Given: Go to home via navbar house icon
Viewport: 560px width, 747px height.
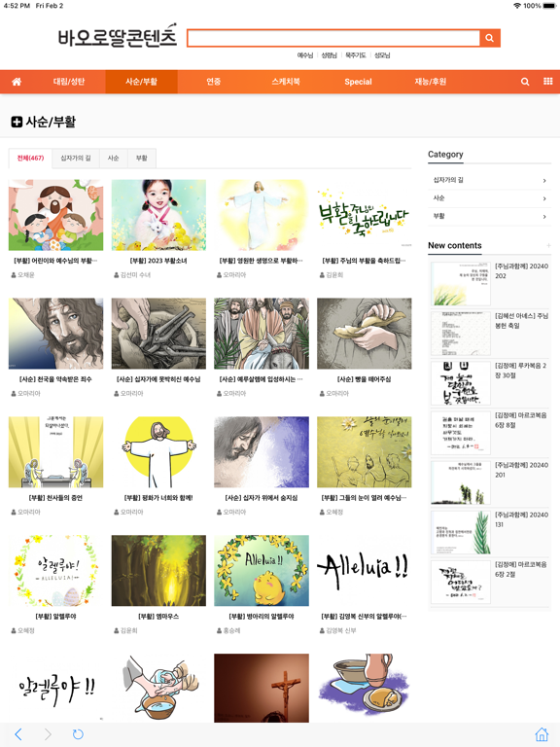Looking at the screenshot, I should point(17,82).
